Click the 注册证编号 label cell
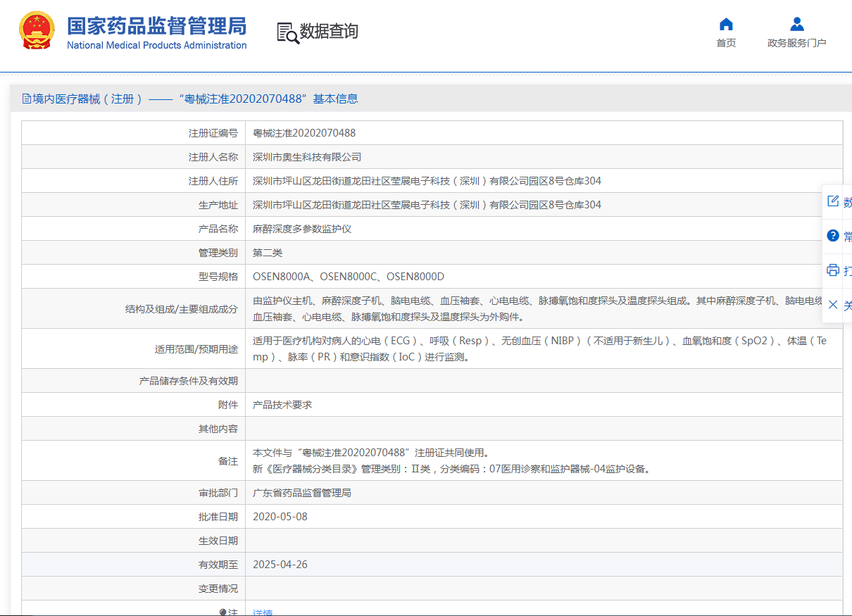852x616 pixels. pos(133,133)
